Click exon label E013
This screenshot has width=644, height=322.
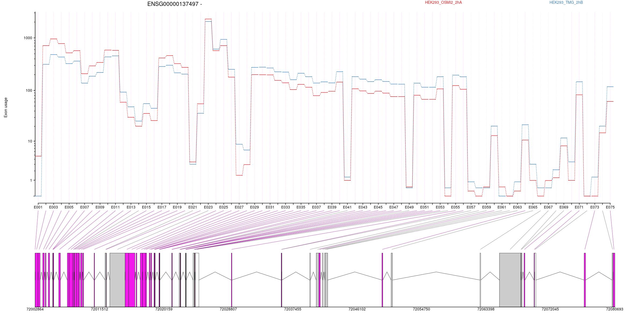[131, 207]
